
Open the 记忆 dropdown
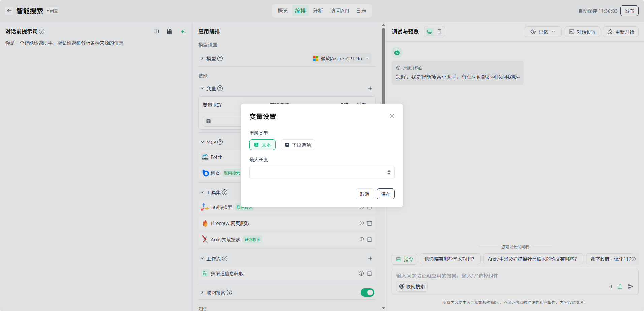(543, 32)
